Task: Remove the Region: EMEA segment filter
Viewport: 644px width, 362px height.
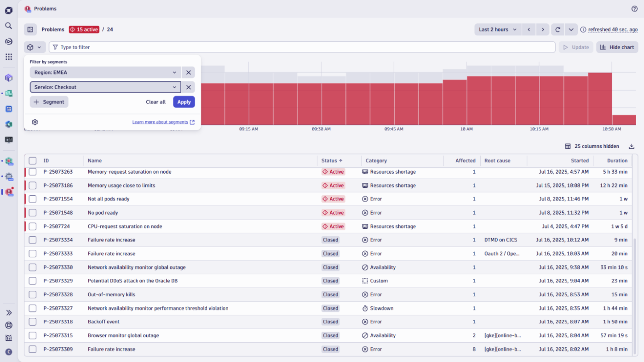Action: pos(189,73)
